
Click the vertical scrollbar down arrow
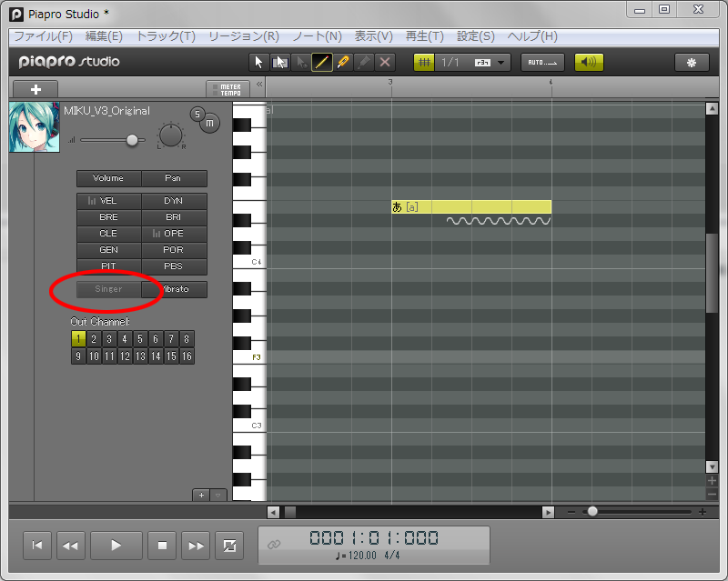[712, 466]
